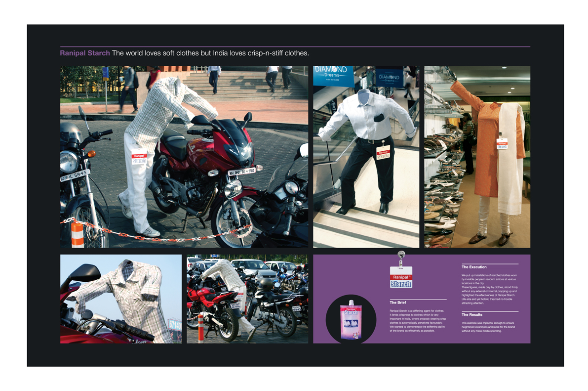
Task: Click "The Execution" heading
Action: click(474, 267)
